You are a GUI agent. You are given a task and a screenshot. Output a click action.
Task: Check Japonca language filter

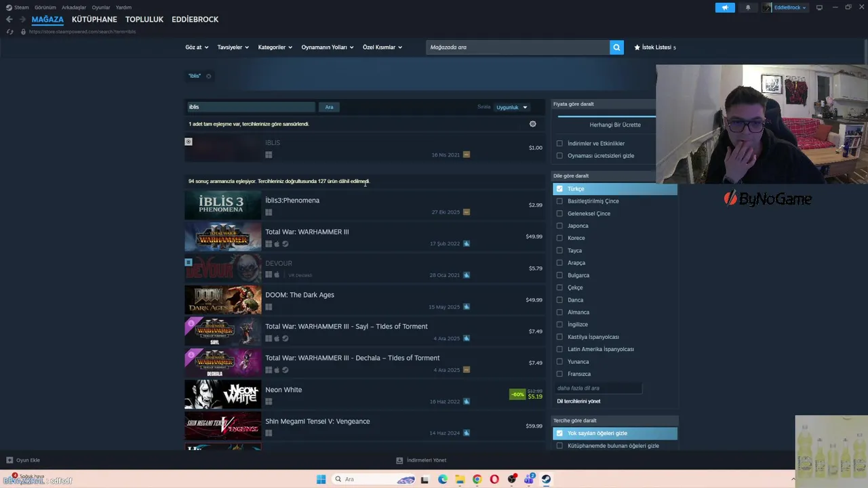pyautogui.click(x=559, y=226)
